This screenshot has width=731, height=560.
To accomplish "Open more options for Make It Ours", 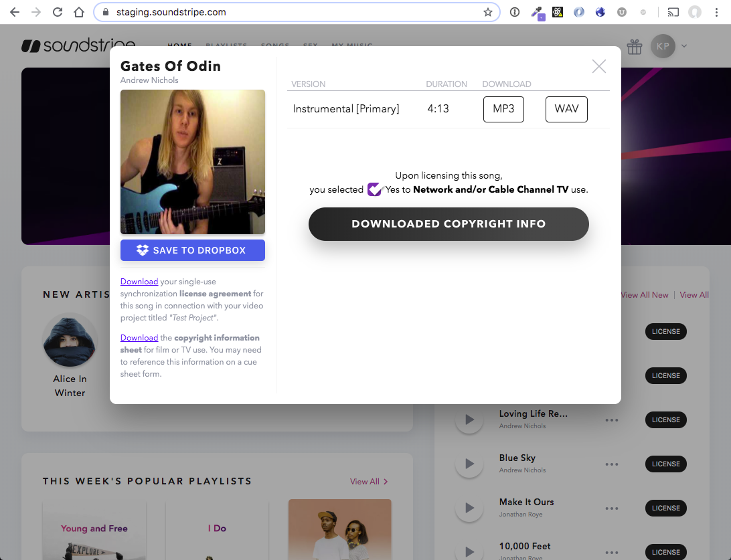I will tap(612, 508).
